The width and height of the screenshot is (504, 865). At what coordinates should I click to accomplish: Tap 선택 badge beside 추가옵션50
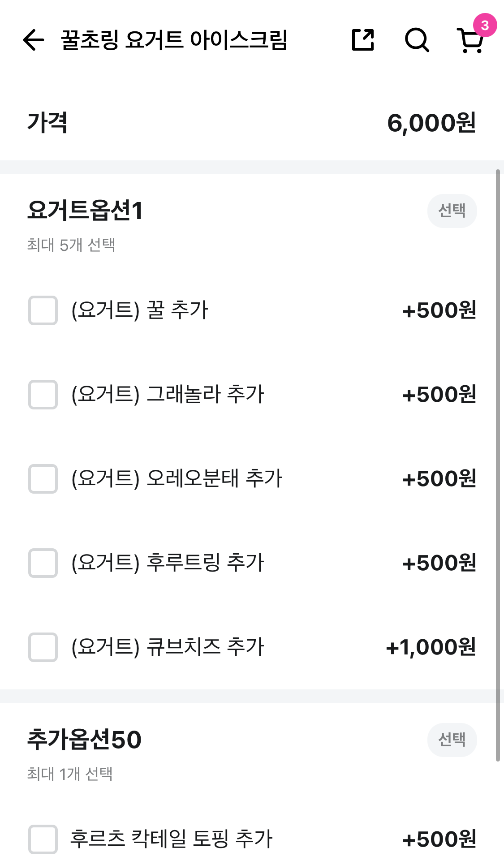coord(452,740)
